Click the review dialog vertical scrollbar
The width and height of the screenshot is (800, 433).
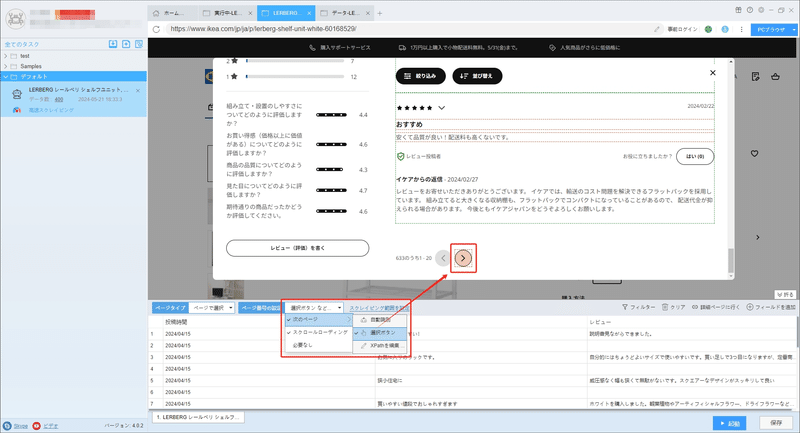coord(731,261)
